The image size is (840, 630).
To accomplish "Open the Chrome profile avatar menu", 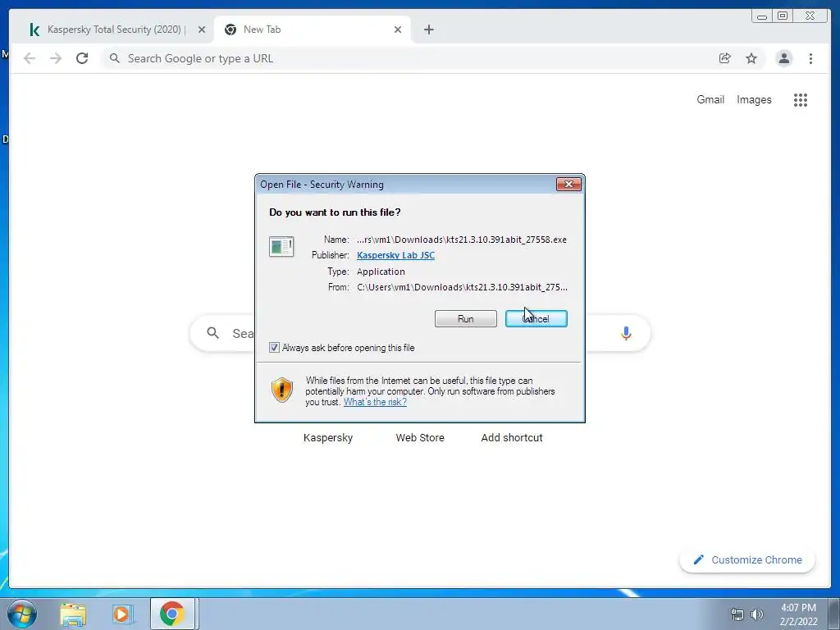I will (x=783, y=58).
